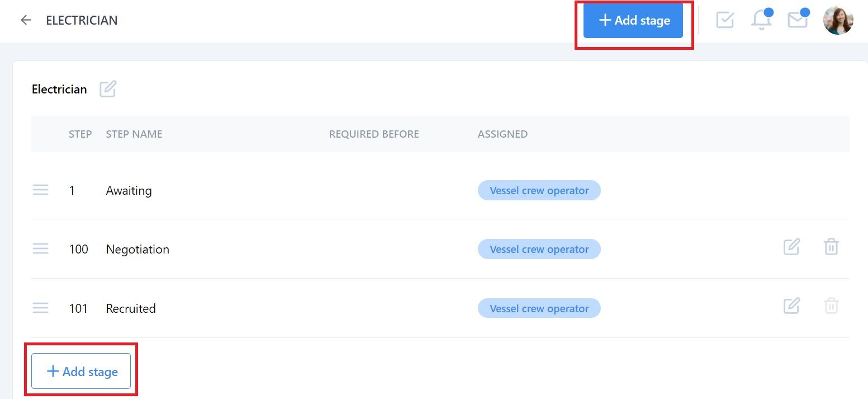Screen dimensions: 868x399
Task: Open the notifications bell icon
Action: click(761, 20)
